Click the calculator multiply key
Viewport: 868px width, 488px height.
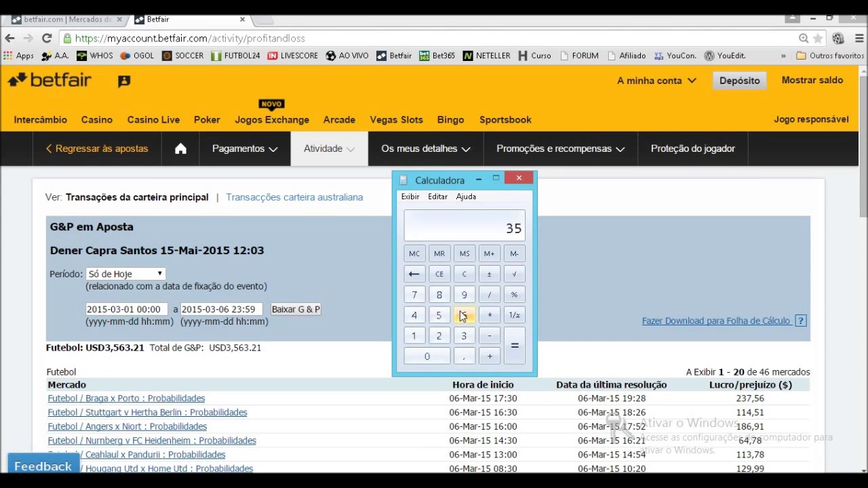[489, 315]
